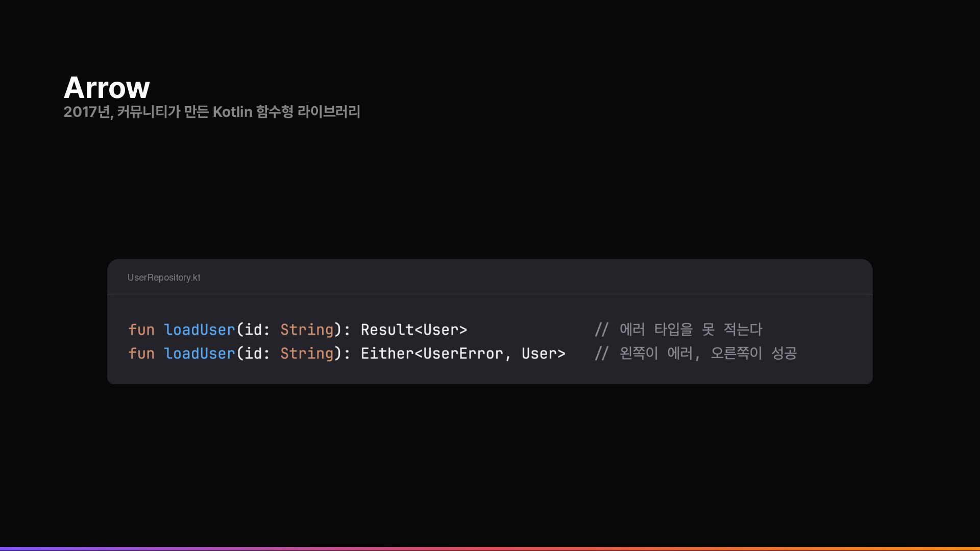
Task: Click the comment "// 에러 타입을 못 적는다"
Action: [x=678, y=330]
